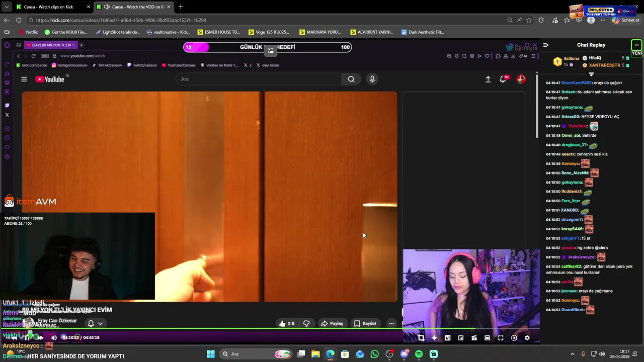644x362 pixels.
Task: Switch to the Cansu - Watch clips tab
Action: point(53,7)
